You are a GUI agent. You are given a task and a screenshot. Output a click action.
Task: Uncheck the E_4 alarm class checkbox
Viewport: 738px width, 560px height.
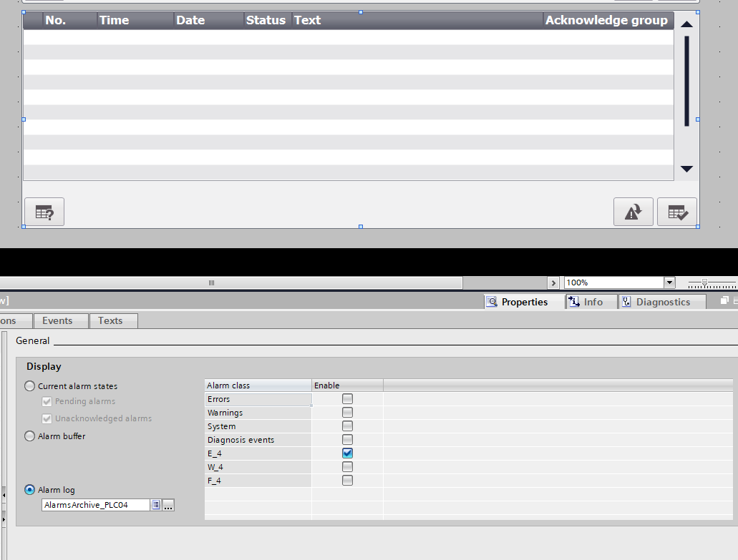point(347,453)
